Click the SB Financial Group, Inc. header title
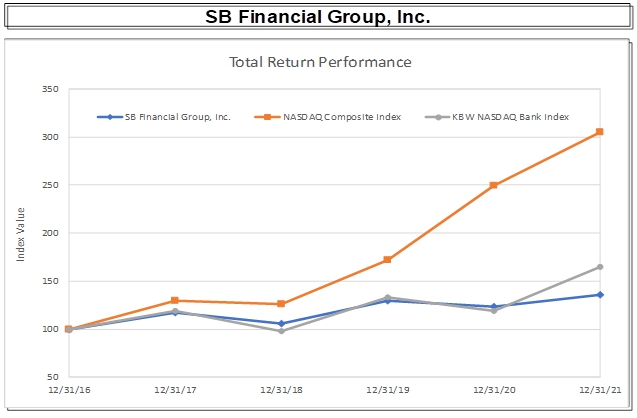Image resolution: width=637 pixels, height=418 pixels. (x=318, y=17)
